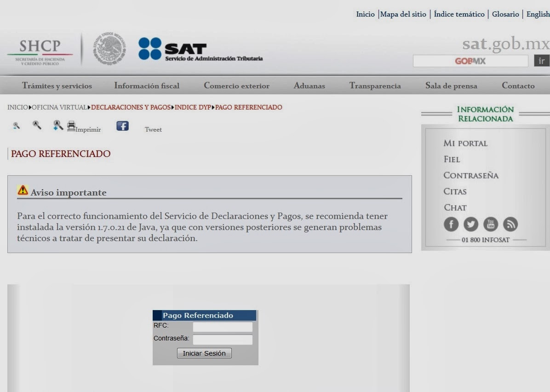Viewport: 550px width, 392px height.
Task: Click the smallest magnifier icon to decrease text
Action: (x=17, y=126)
